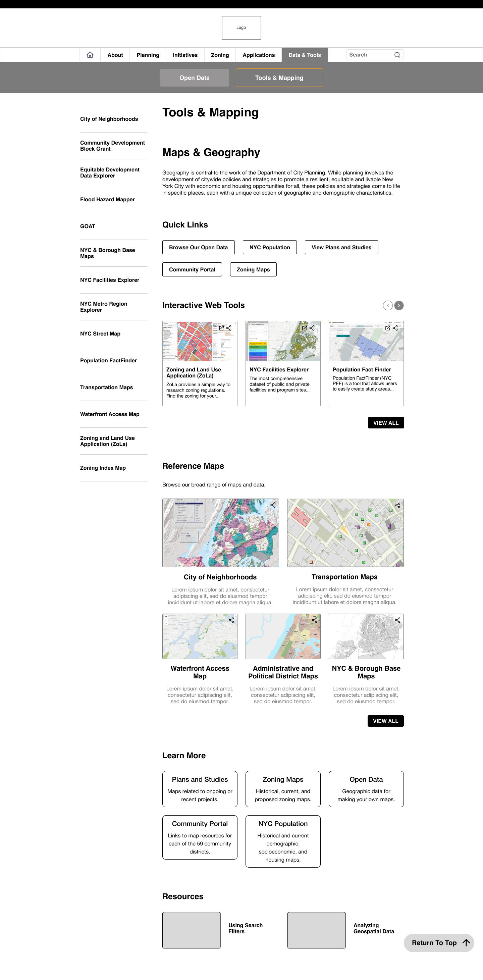The image size is (483, 980).
Task: Open the Community Portal Learn More card
Action: (200, 837)
